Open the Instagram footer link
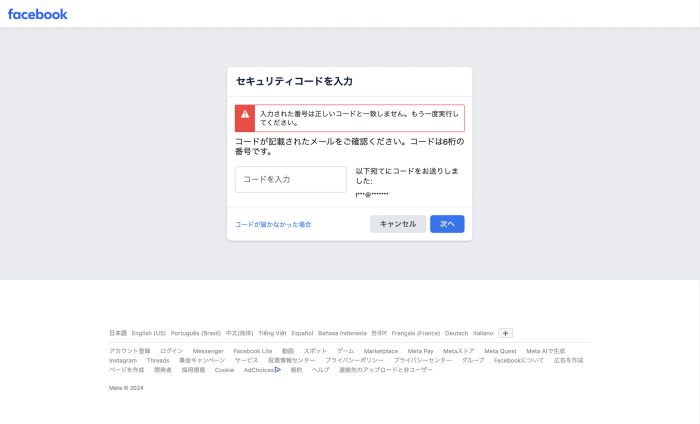This screenshot has height=424, width=700. tap(123, 360)
